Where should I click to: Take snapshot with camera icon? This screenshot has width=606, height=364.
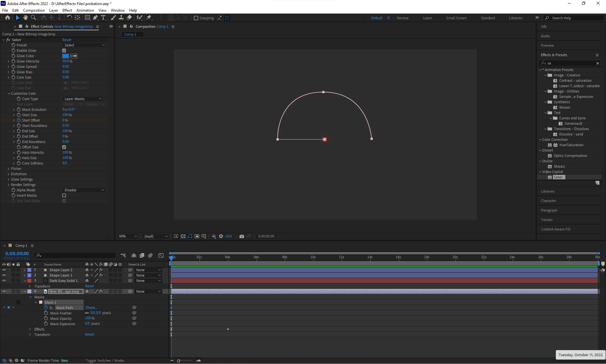coord(242,236)
